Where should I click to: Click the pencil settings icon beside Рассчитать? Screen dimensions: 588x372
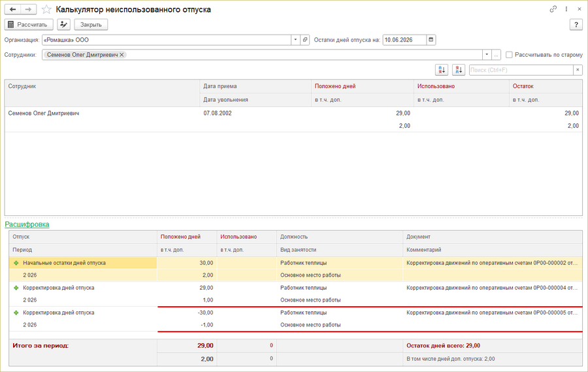pos(64,25)
